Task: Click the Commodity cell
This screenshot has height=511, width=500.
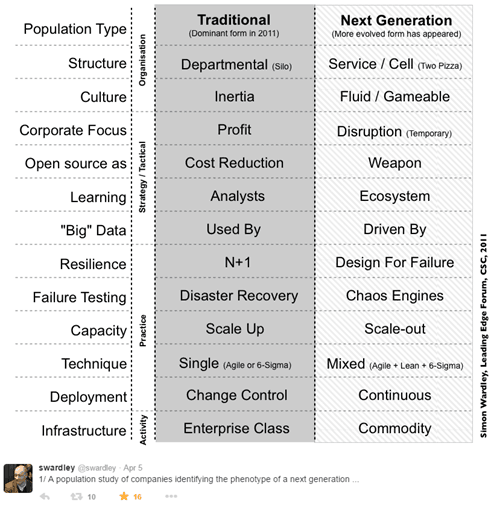Action: [395, 429]
